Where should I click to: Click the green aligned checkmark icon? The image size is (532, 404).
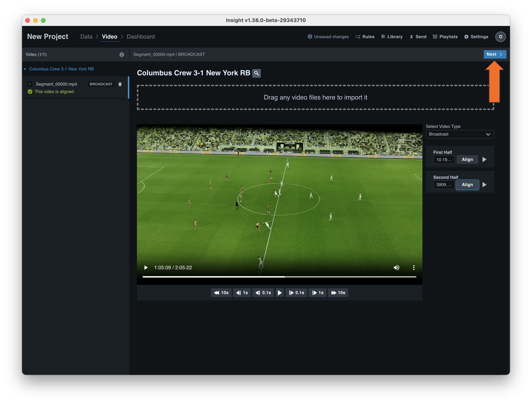pos(30,92)
